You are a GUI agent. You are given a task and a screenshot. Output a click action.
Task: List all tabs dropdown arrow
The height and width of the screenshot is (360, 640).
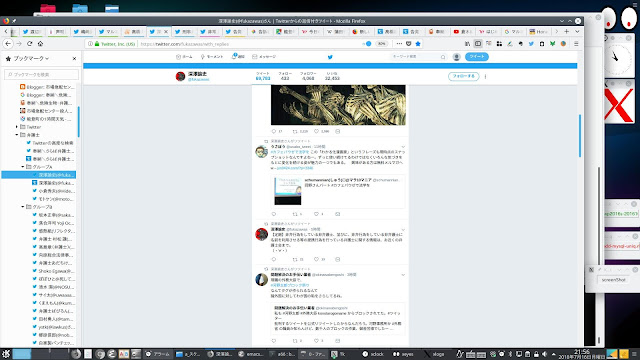577,31
